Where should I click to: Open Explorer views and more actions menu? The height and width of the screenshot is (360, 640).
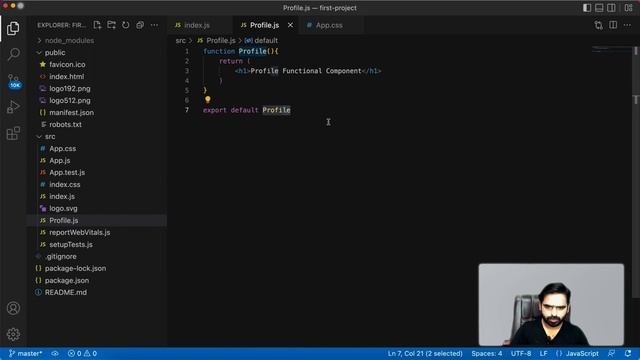(x=154, y=25)
